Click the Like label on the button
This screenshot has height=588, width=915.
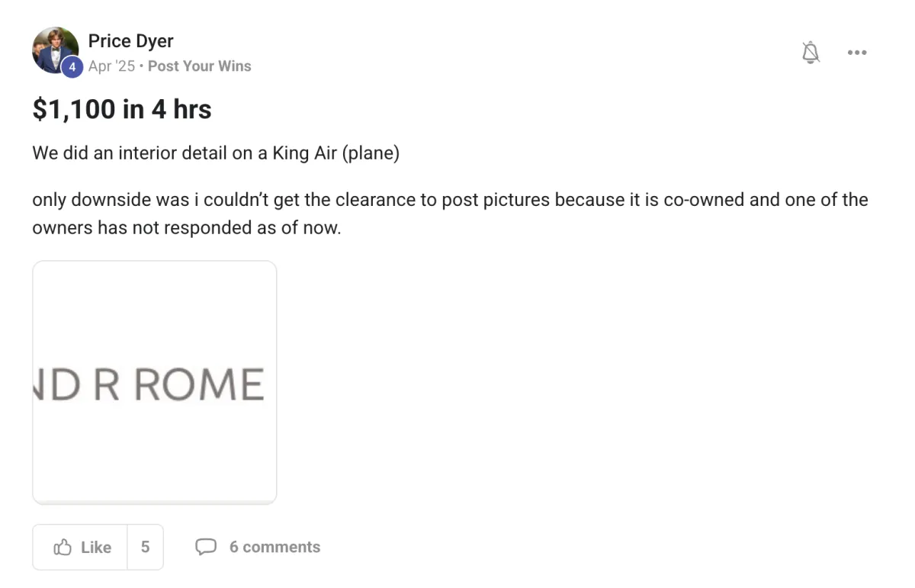point(96,547)
